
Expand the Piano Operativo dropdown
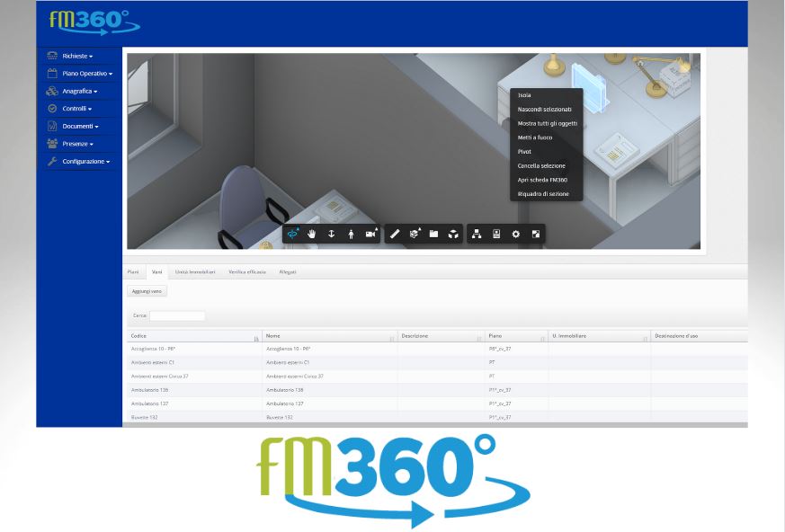pos(86,74)
